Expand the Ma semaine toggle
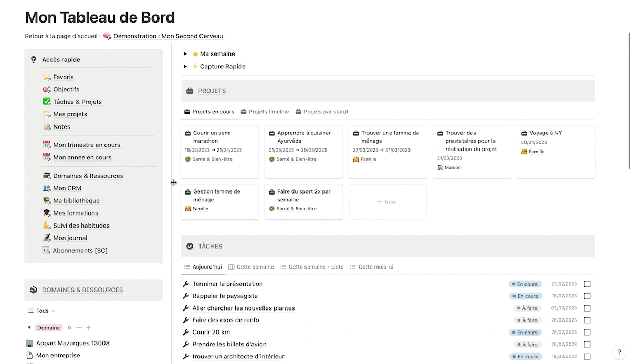Image resolution: width=630 pixels, height=364 pixels. click(185, 54)
